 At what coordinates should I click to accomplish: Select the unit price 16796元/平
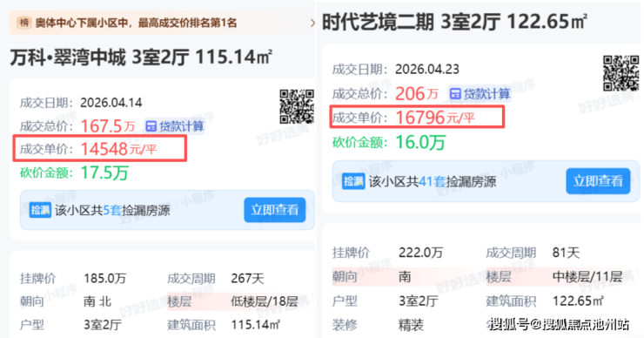pyautogui.click(x=435, y=118)
